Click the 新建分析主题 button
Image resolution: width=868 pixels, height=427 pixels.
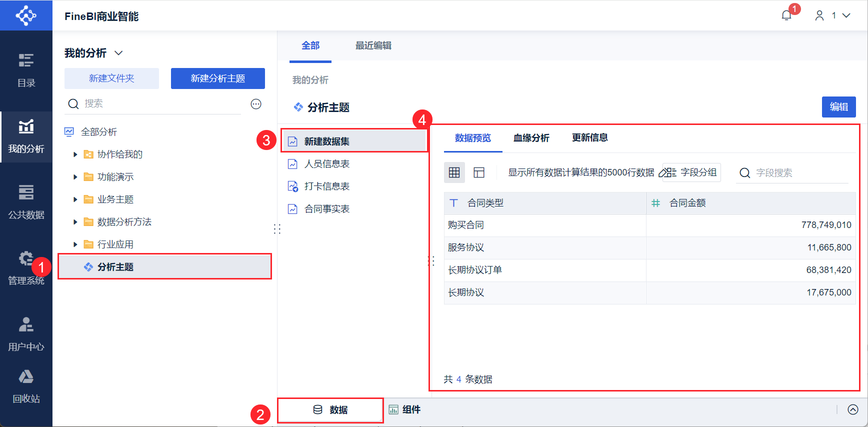[217, 78]
